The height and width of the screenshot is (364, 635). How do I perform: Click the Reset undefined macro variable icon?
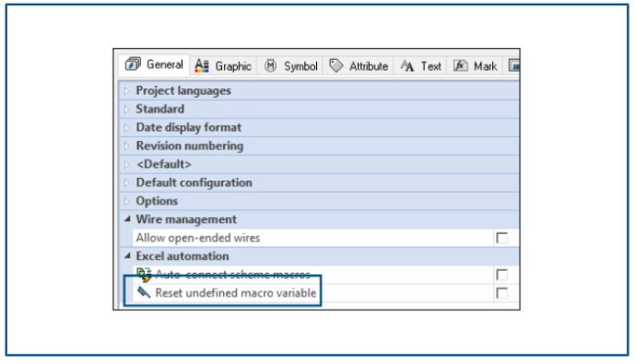tap(144, 292)
